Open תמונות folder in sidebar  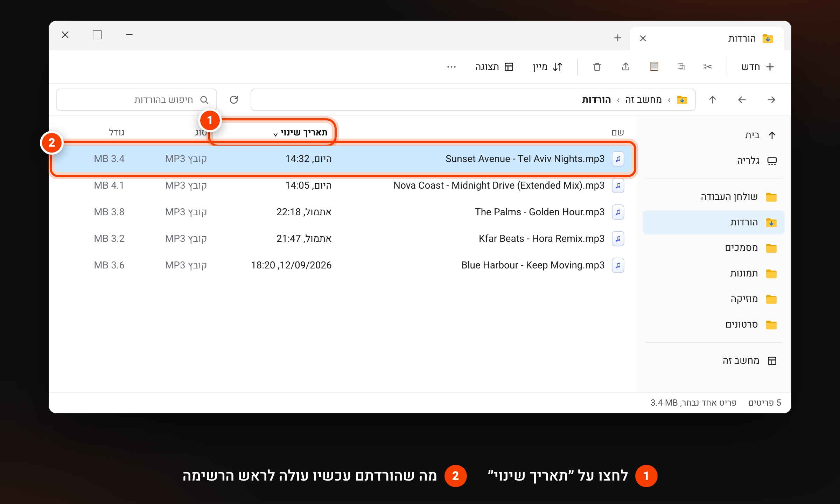[713, 274]
